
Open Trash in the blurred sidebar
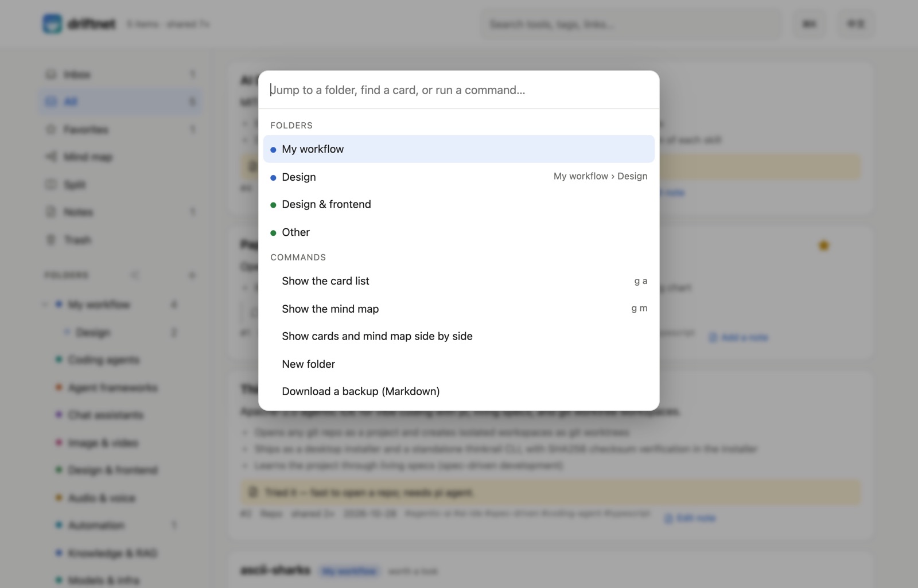click(120, 240)
